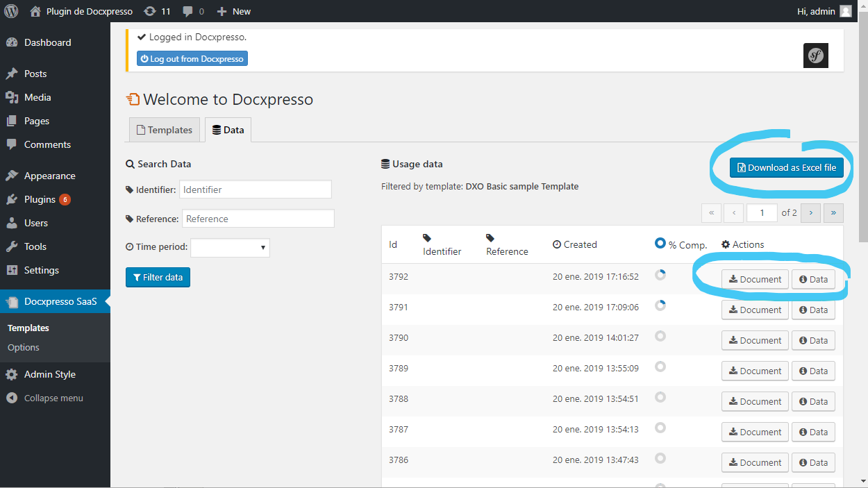Go to the first results page
This screenshot has height=488, width=868.
[x=712, y=212]
